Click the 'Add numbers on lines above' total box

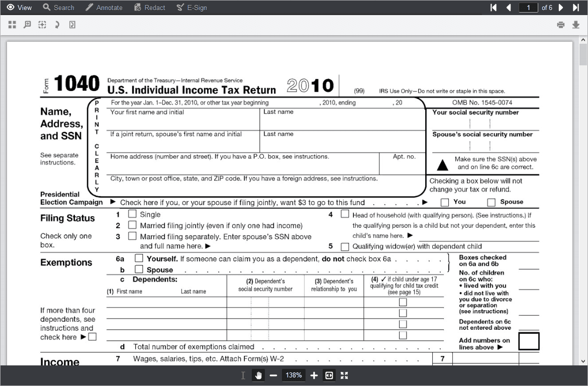529,341
